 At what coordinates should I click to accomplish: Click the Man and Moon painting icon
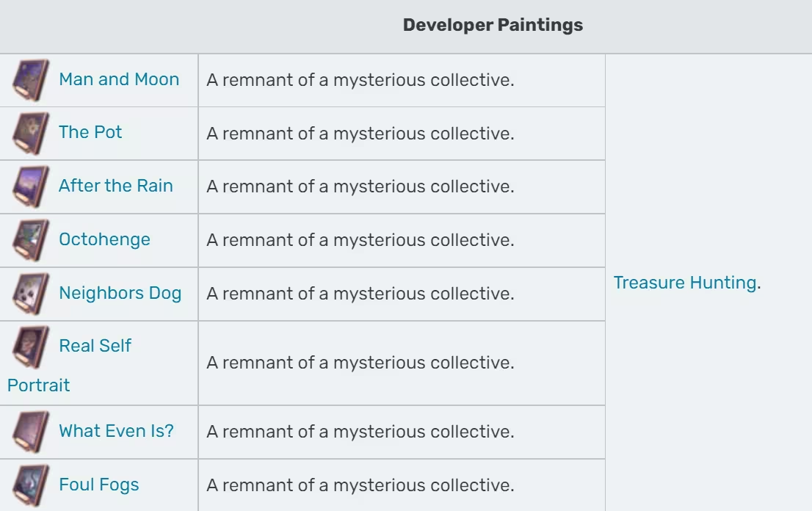(x=31, y=80)
